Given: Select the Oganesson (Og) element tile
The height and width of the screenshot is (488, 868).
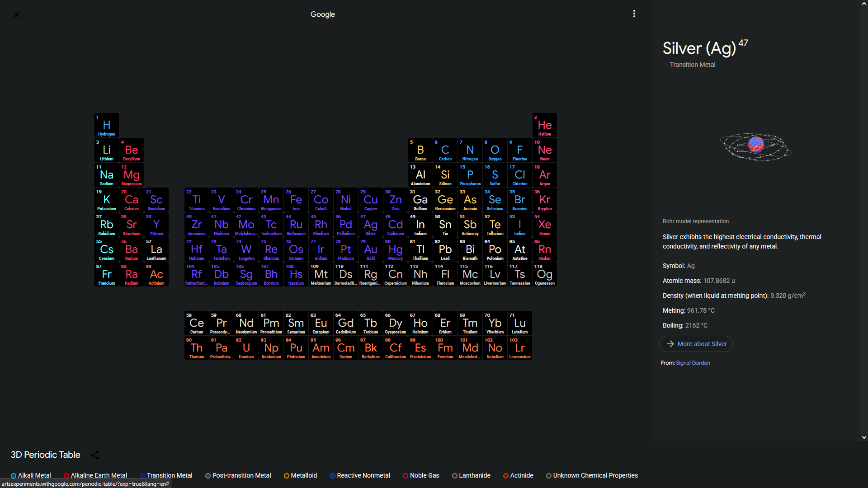Looking at the screenshot, I should tap(544, 275).
